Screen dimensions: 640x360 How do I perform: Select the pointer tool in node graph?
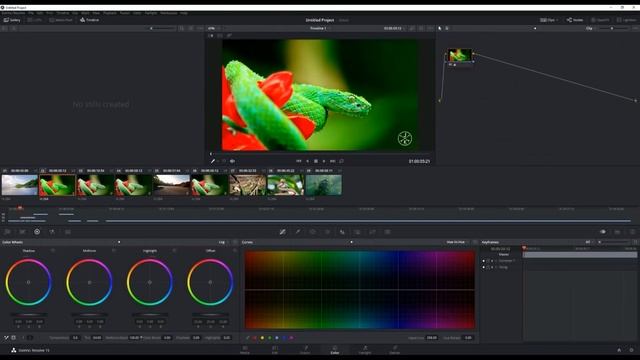coord(440,28)
